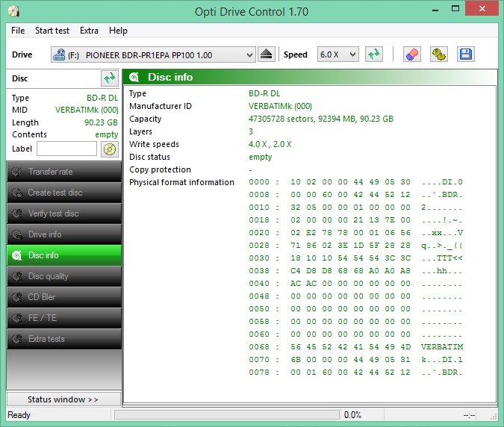The image size is (504, 427).
Task: Open the Extra menu
Action: [89, 31]
